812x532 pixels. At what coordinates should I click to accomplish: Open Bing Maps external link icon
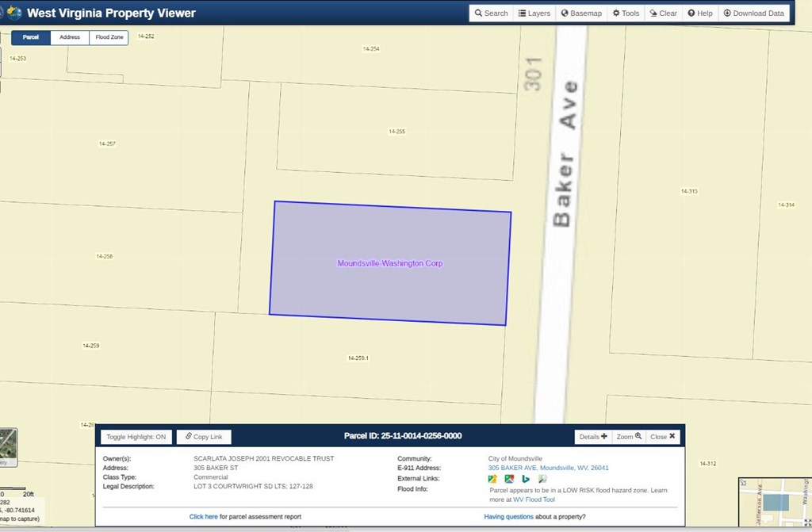pos(526,479)
